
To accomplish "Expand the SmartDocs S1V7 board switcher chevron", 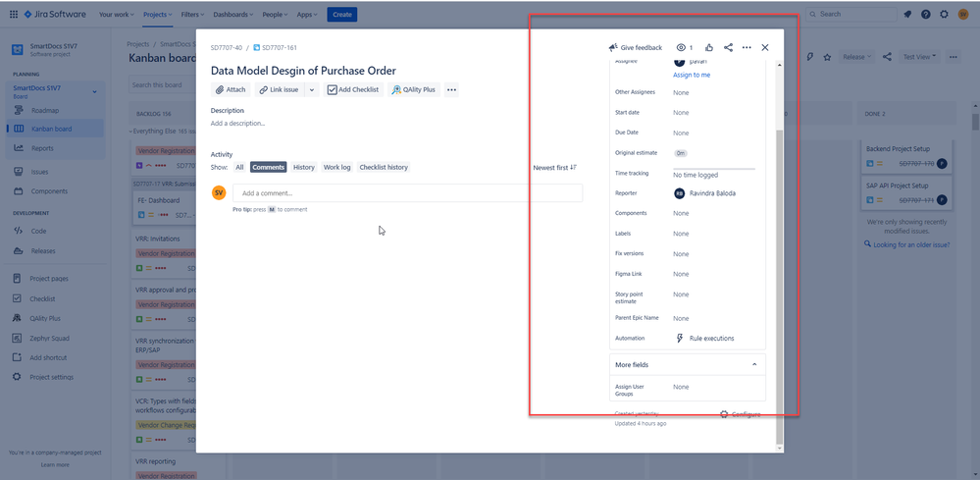I will click(95, 92).
